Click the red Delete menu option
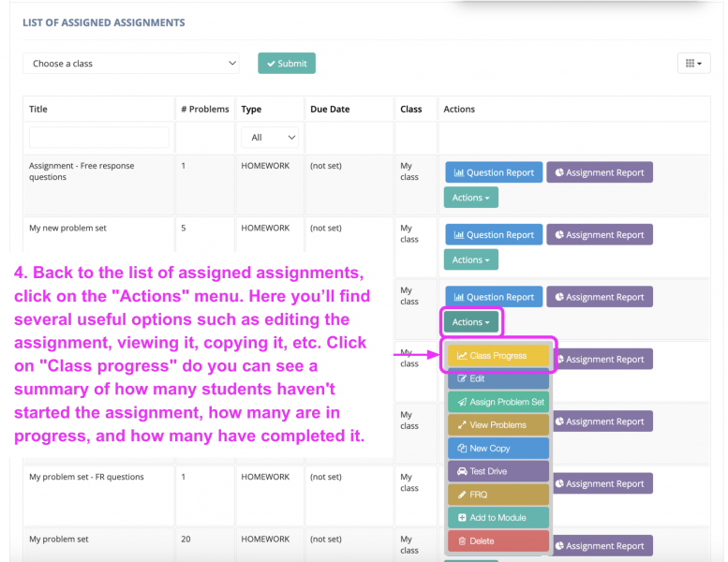728x562 pixels. [x=498, y=540]
